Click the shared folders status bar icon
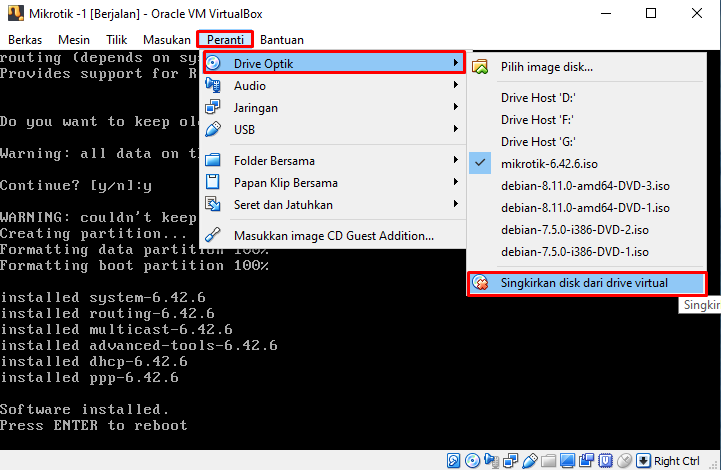 549,460
